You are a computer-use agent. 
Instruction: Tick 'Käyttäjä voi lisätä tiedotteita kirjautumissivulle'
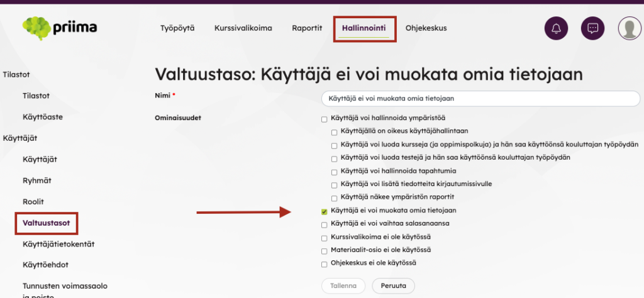pyautogui.click(x=335, y=185)
